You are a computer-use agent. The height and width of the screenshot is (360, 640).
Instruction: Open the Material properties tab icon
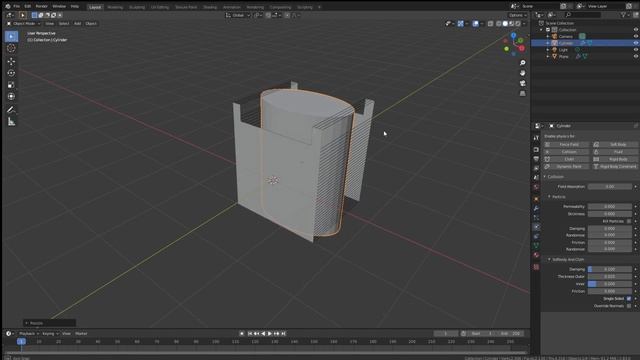[536, 255]
